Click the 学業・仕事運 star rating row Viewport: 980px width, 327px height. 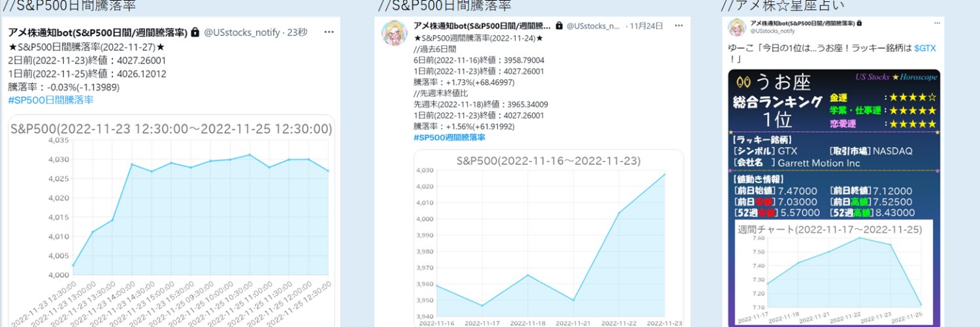click(883, 111)
